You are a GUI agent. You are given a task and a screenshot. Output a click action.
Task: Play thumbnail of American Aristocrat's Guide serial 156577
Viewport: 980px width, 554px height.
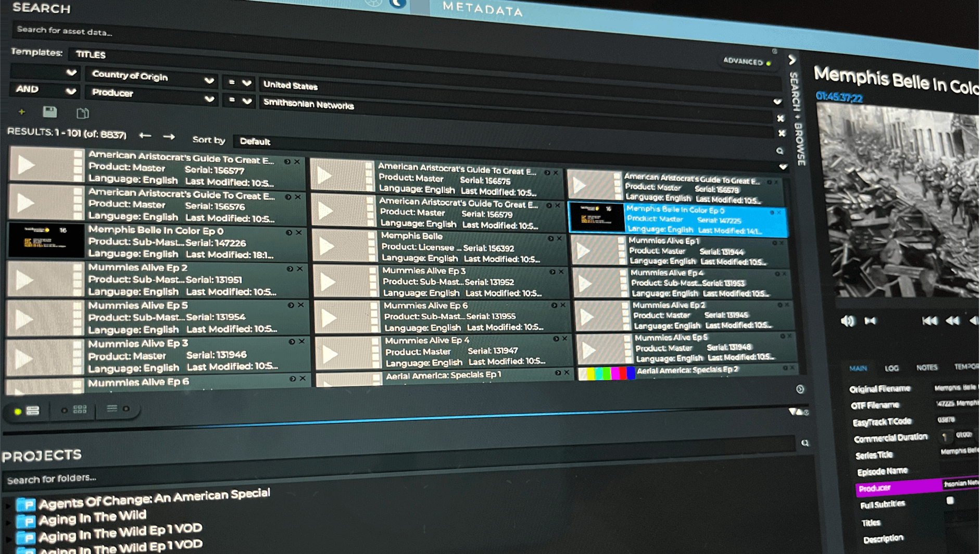(46, 165)
